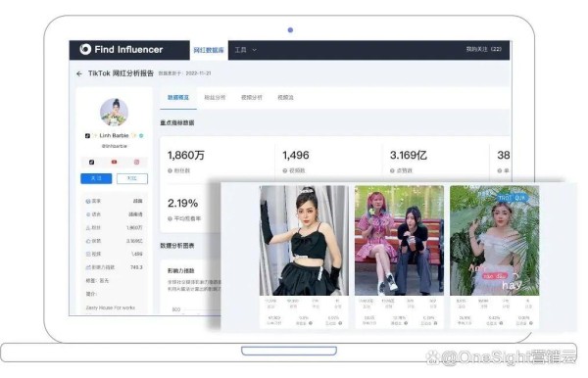Image resolution: width=588 pixels, height=378 pixels.
Task: Click the info icon under 1,496 videos
Action: (285, 170)
